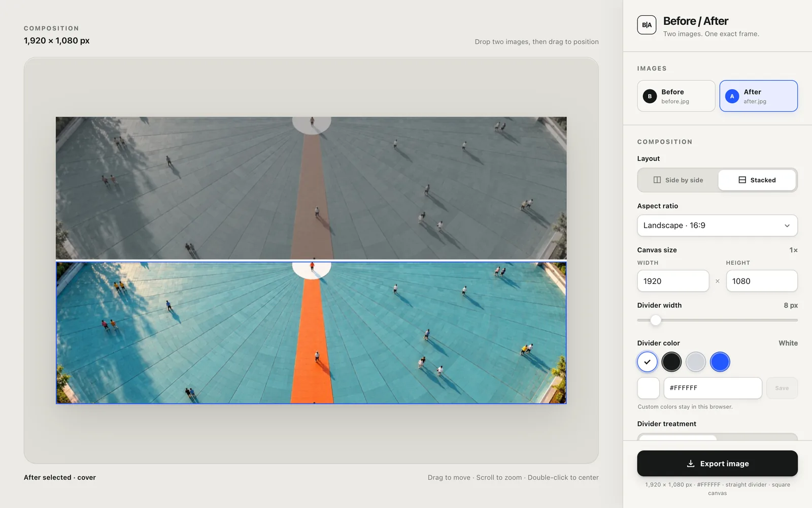Click 'Custom colors stay in this browser.' note

click(x=685, y=407)
